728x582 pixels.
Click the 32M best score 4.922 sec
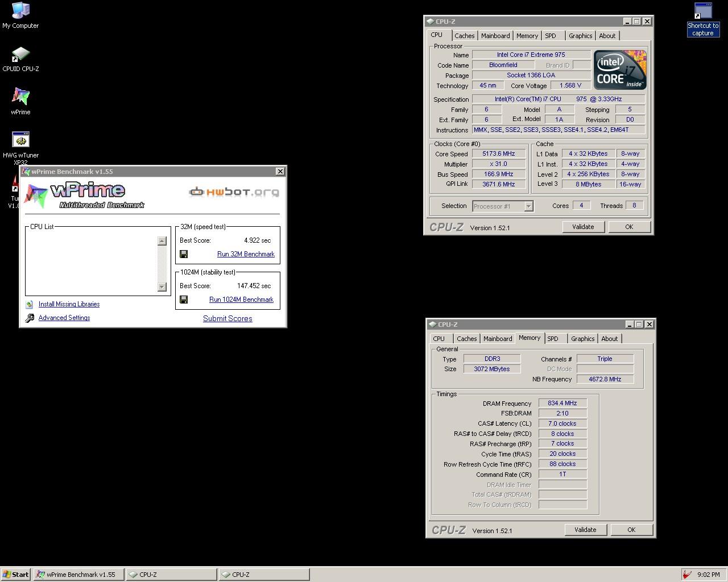point(258,240)
